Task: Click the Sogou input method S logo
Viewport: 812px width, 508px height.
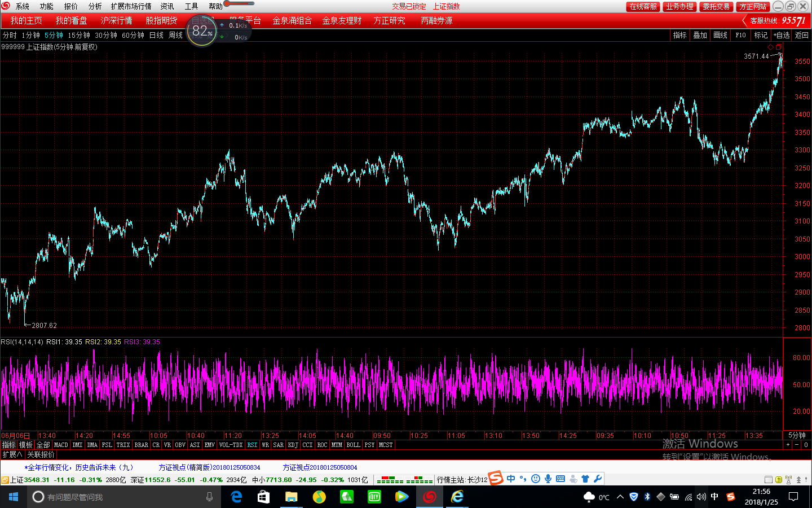Action: click(x=496, y=478)
